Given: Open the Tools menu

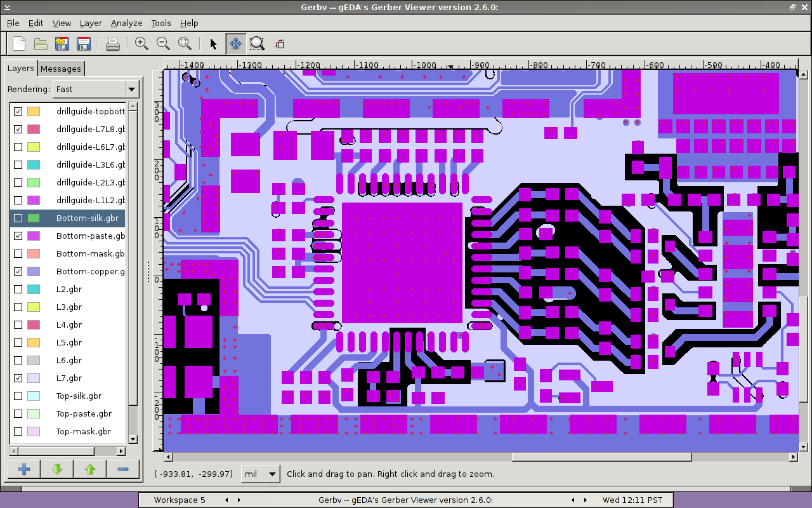Looking at the screenshot, I should click(160, 23).
